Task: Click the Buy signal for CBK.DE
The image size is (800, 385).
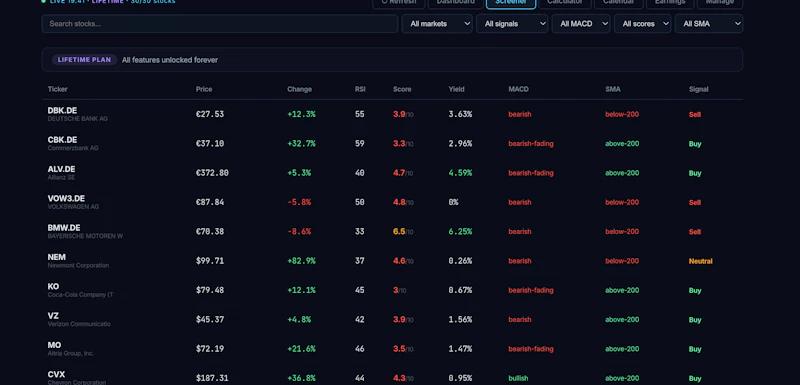Action: 695,144
